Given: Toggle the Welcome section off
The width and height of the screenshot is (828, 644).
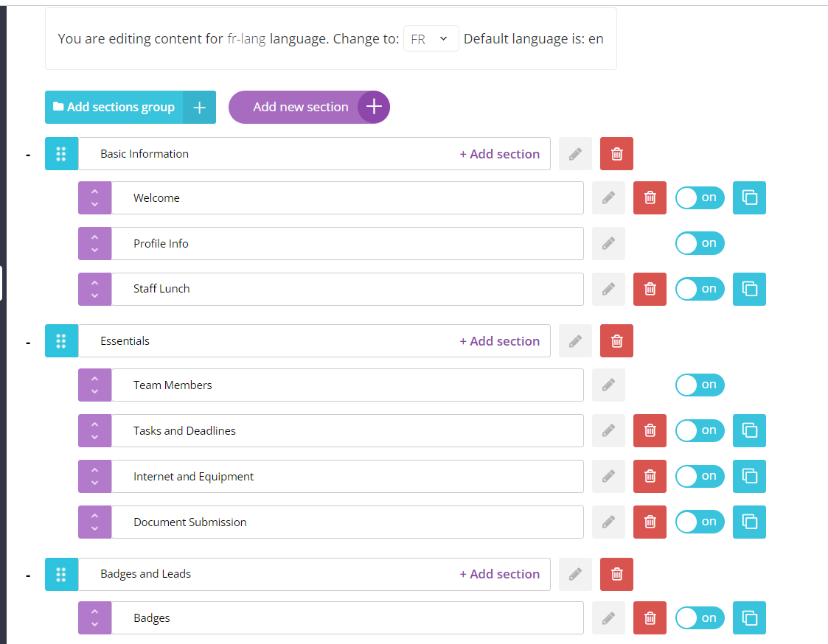Looking at the screenshot, I should [x=700, y=198].
